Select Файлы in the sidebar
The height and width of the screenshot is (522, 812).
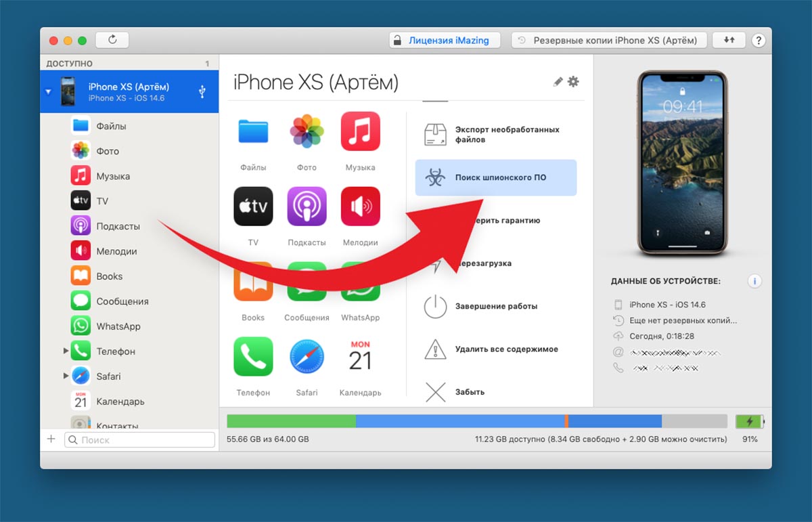(130, 126)
